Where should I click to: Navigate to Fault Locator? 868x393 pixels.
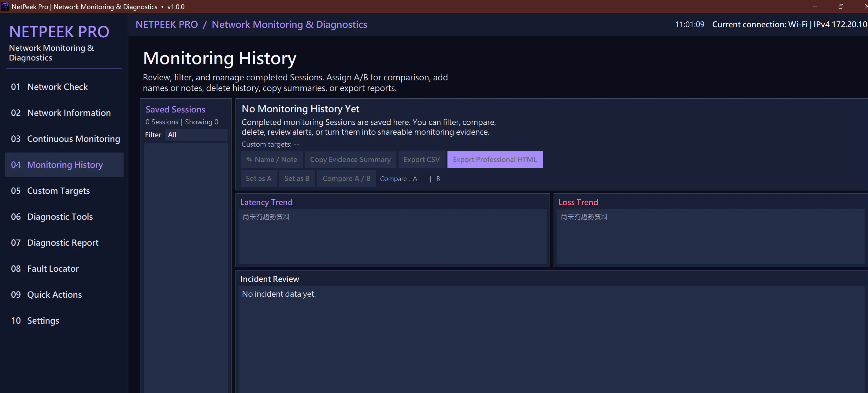(x=64, y=268)
